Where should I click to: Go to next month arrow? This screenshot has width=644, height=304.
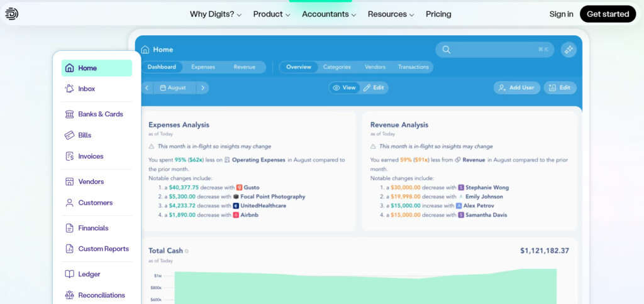(203, 88)
